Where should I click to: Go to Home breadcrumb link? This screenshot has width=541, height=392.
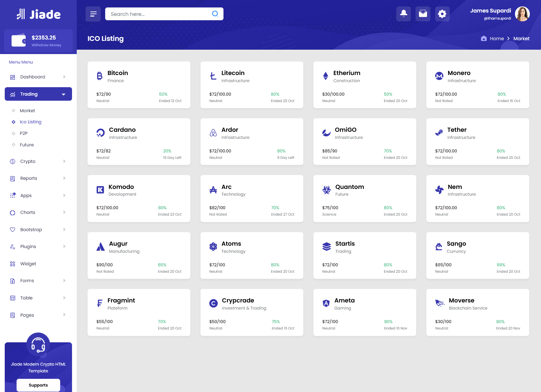pyautogui.click(x=496, y=39)
